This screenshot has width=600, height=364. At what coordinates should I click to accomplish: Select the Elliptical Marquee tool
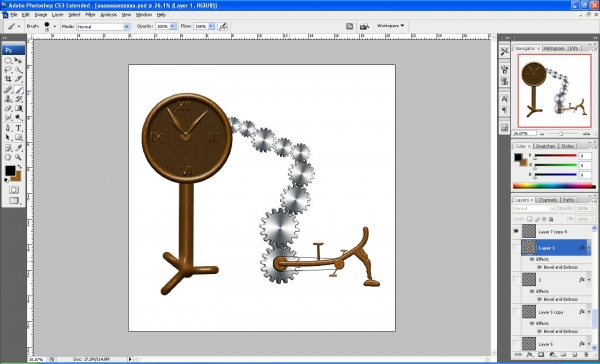click(8, 60)
